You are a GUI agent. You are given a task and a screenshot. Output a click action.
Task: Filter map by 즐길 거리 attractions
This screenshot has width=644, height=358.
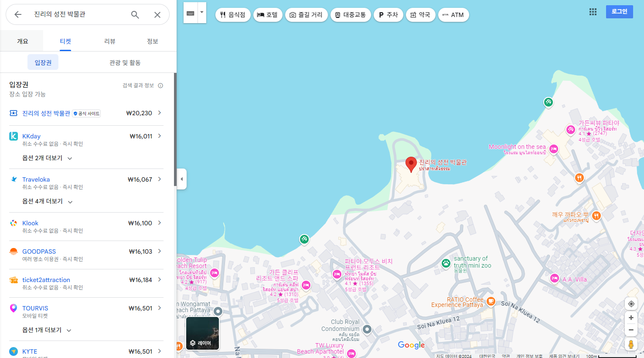(307, 15)
